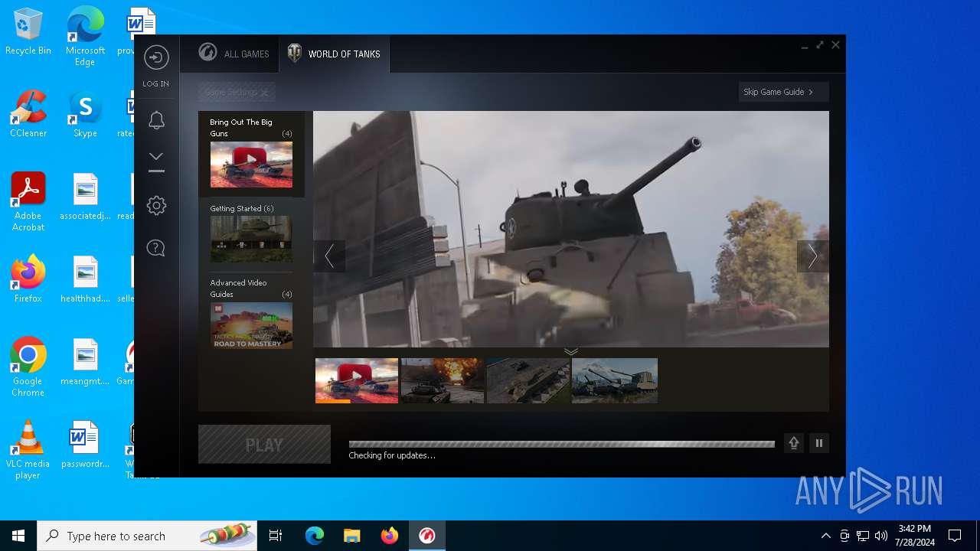The width and height of the screenshot is (980, 551).
Task: Open Firefox desktop shortcut
Action: click(x=28, y=279)
